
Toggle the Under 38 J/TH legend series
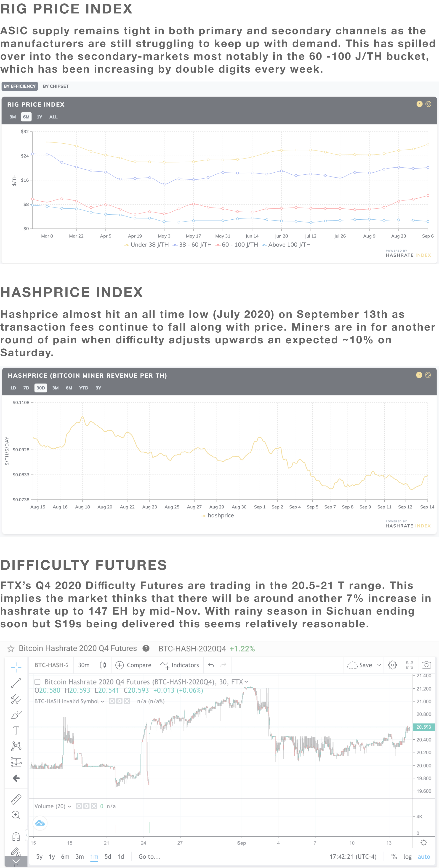tap(146, 245)
